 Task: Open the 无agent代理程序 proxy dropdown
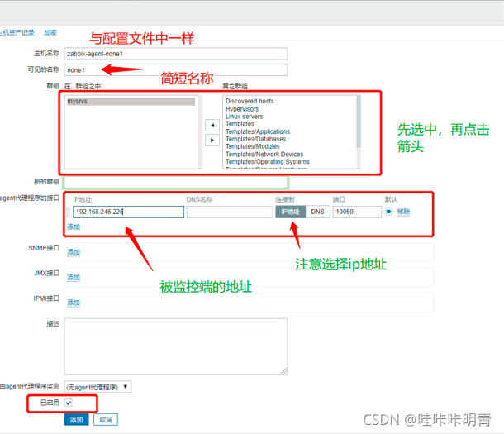point(97,387)
